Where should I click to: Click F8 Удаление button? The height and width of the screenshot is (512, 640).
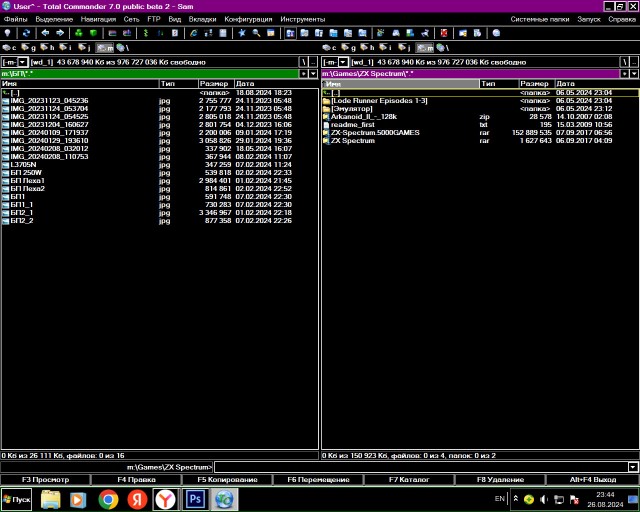coord(500,480)
